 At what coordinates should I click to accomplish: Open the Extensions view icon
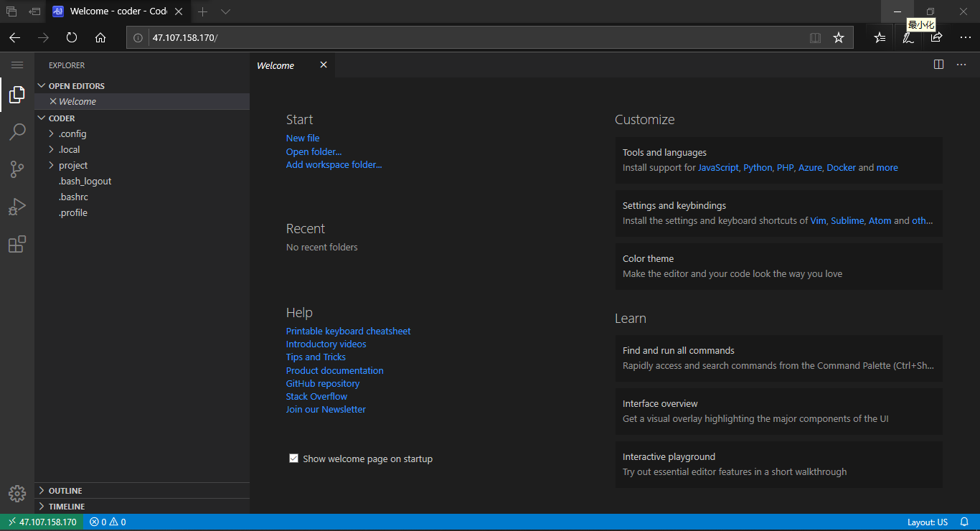click(17, 244)
